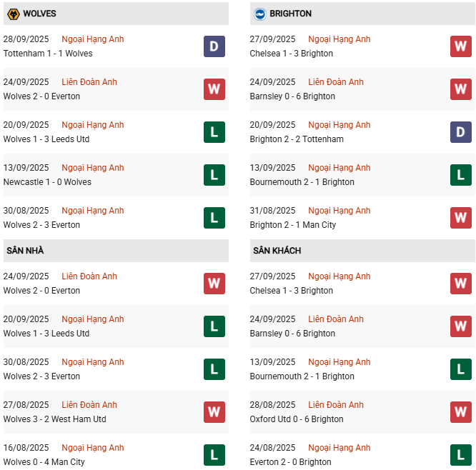
Task: Switch to the SÂN KHÁCH section
Action: [277, 251]
